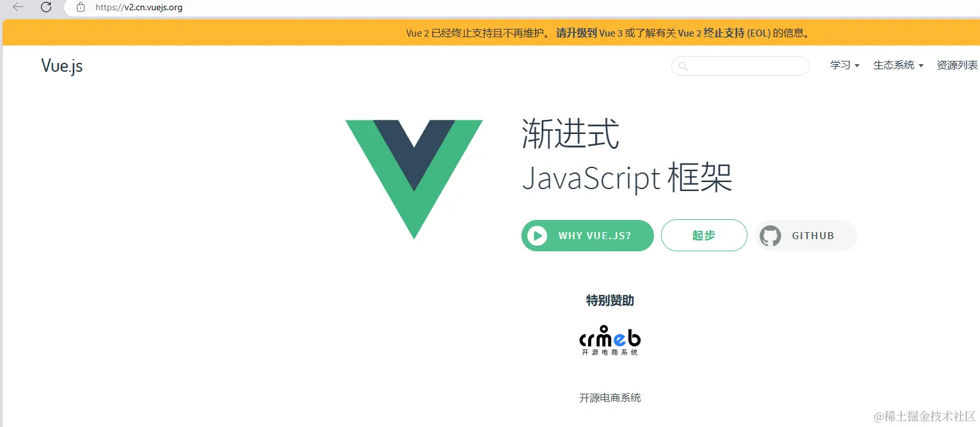Click the 渐进式 headline text
The height and width of the screenshot is (427, 980).
pos(571,135)
